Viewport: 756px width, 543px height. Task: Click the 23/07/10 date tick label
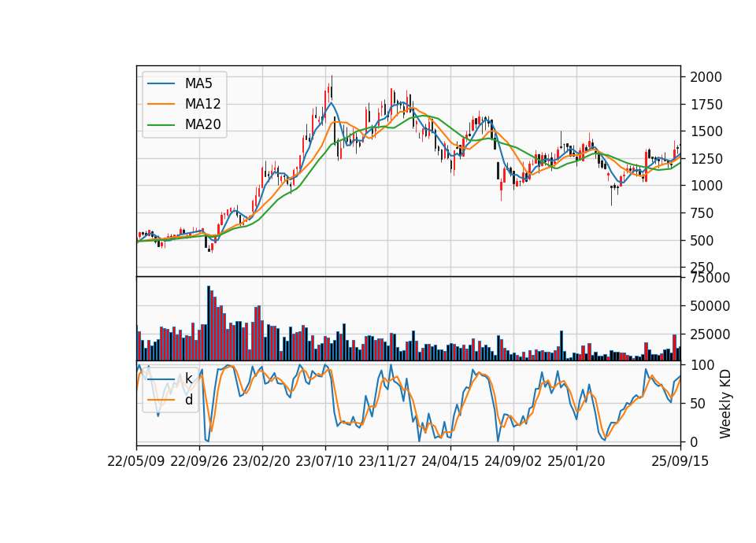[x=324, y=461]
